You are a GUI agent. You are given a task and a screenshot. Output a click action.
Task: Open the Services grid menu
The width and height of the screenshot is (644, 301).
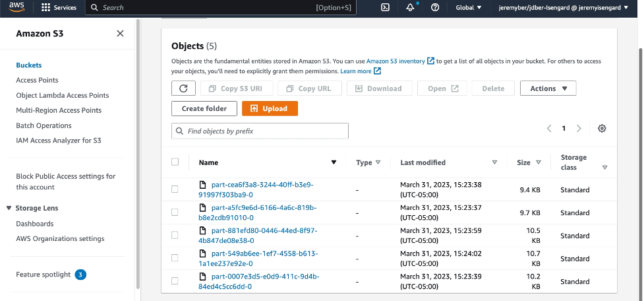click(59, 7)
